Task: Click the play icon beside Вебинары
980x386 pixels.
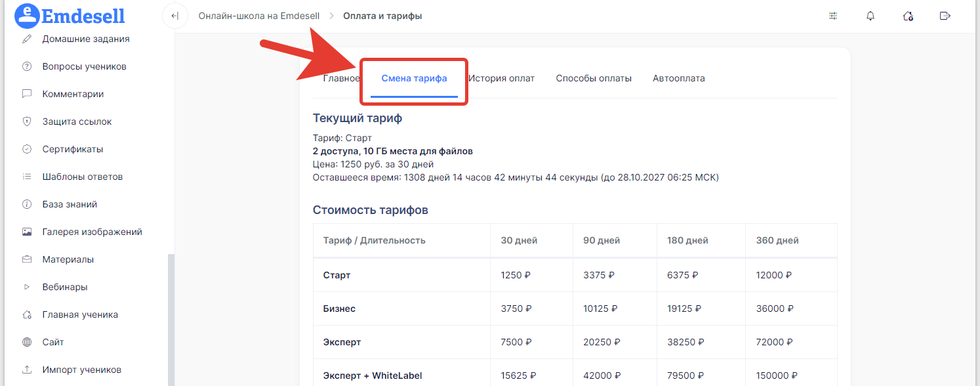Action: (27, 288)
